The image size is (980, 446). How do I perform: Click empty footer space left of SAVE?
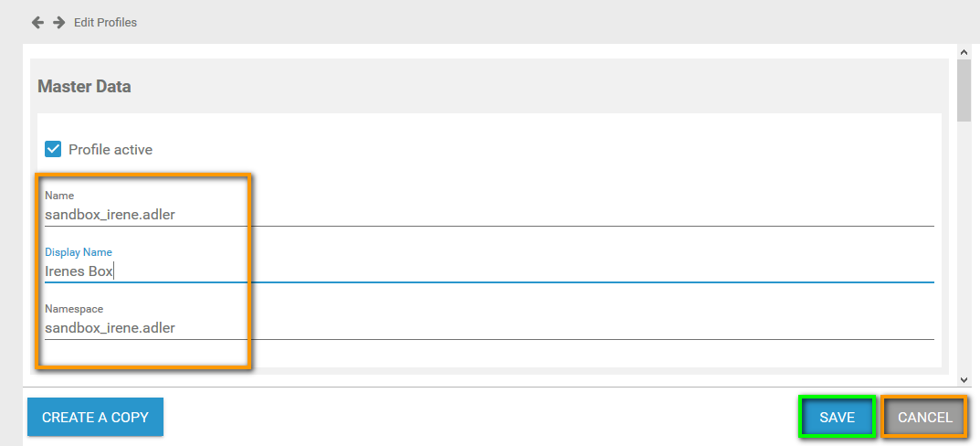pyautogui.click(x=475, y=417)
